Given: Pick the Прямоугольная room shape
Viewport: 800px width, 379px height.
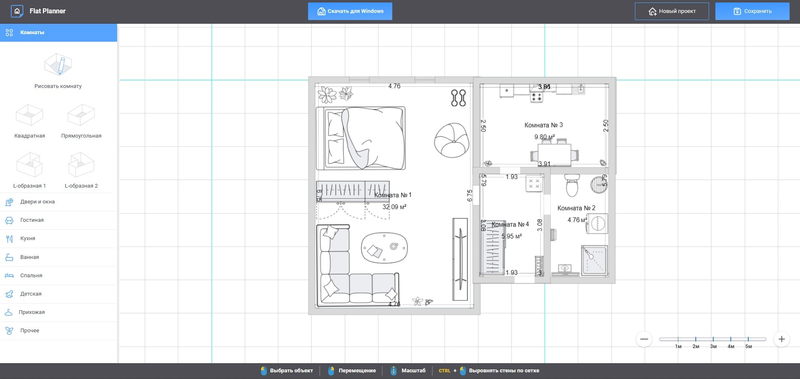Looking at the screenshot, I should (x=81, y=115).
